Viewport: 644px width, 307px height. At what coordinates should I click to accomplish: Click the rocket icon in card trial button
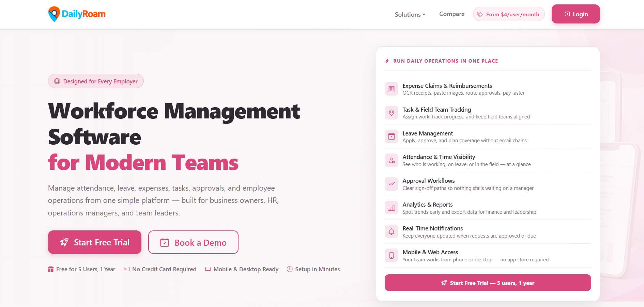point(444,283)
